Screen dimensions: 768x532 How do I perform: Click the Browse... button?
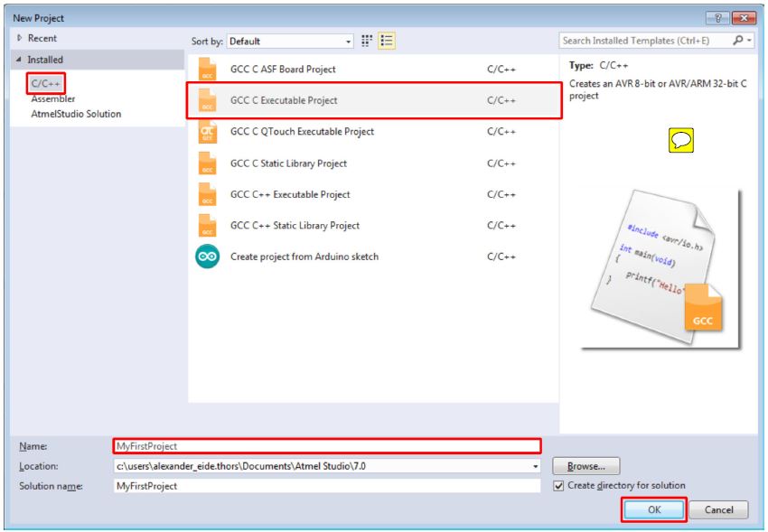[586, 466]
